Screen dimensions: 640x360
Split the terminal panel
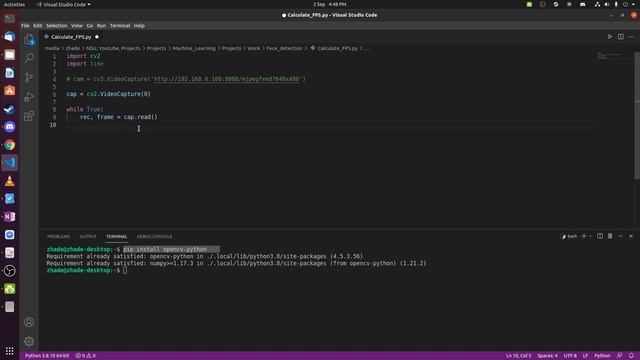point(600,236)
